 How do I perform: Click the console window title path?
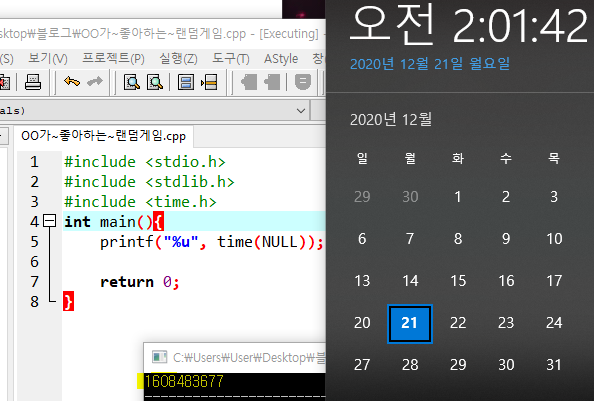249,357
